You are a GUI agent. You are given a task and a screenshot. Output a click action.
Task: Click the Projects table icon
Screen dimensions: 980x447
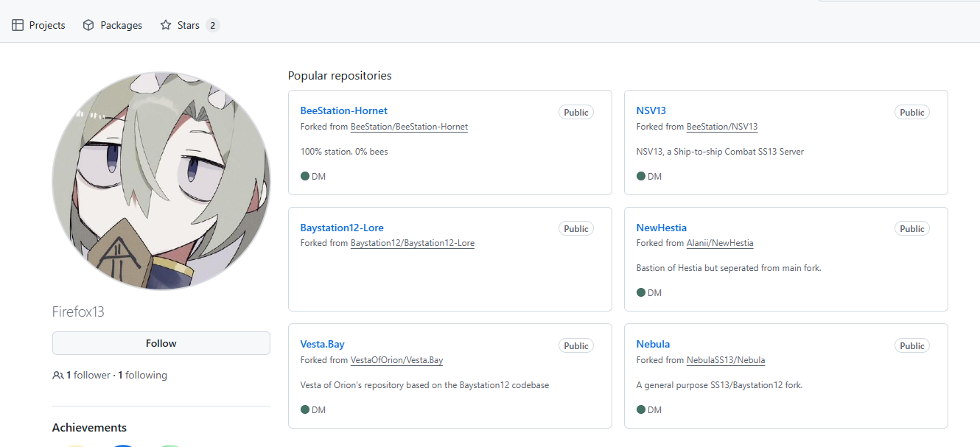[18, 25]
